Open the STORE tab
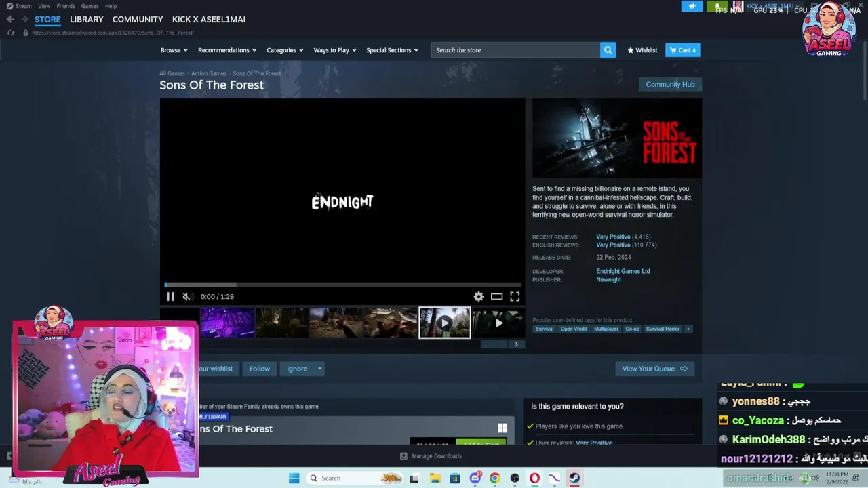The image size is (868, 488). pos(47,19)
